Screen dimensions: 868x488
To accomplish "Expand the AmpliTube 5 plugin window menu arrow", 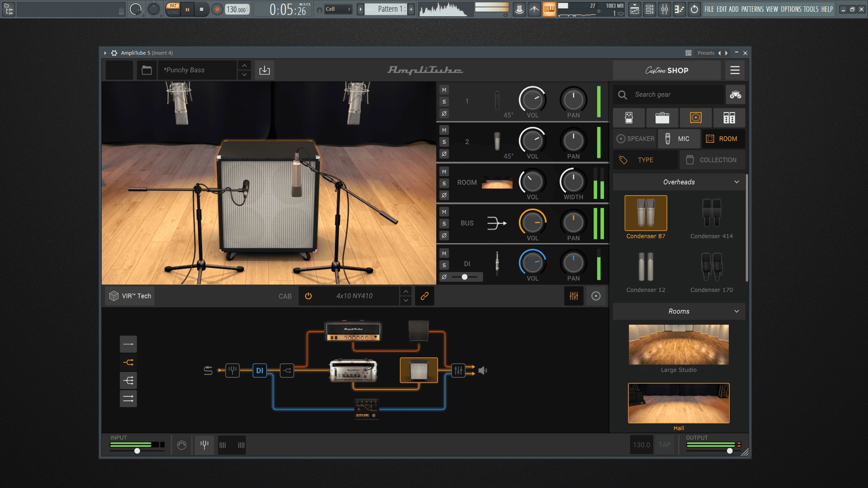I will 105,53.
